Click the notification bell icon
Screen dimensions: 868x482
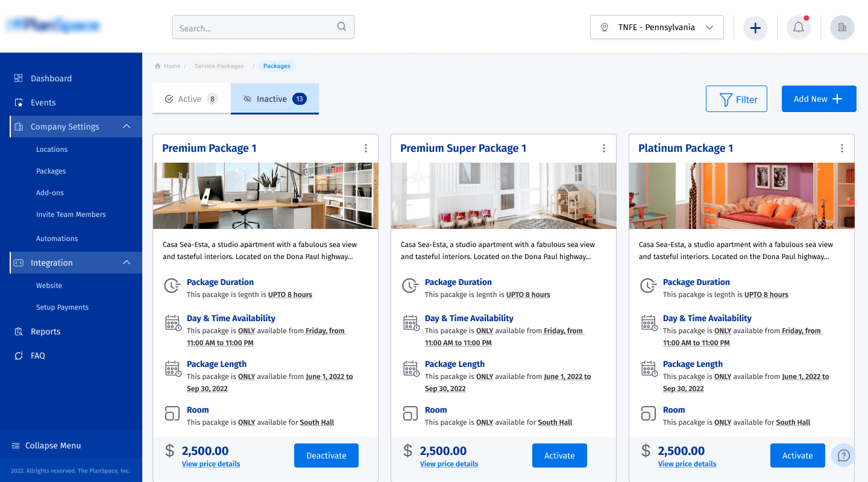[x=799, y=28]
